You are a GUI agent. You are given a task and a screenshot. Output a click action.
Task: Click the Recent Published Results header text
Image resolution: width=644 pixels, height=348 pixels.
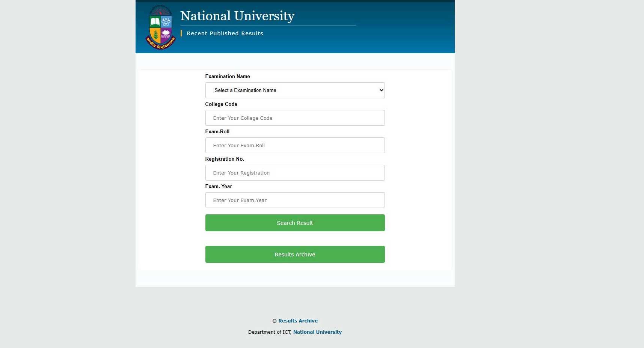(x=225, y=33)
